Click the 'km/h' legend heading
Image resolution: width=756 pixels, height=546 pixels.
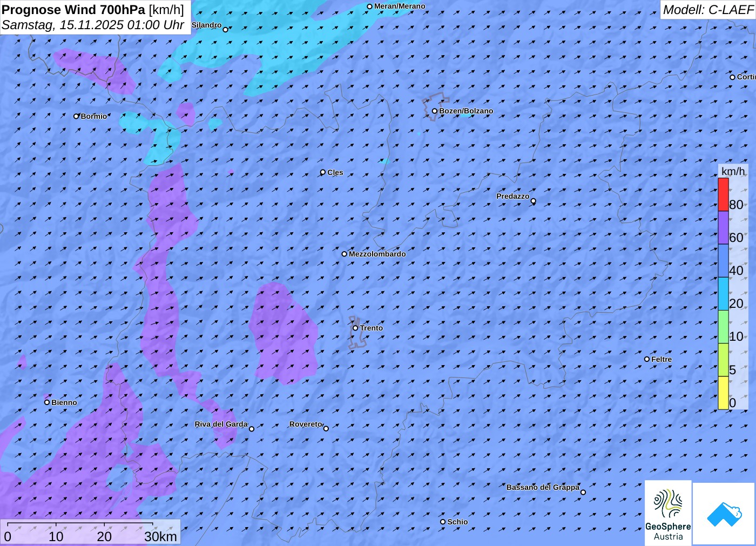click(733, 171)
